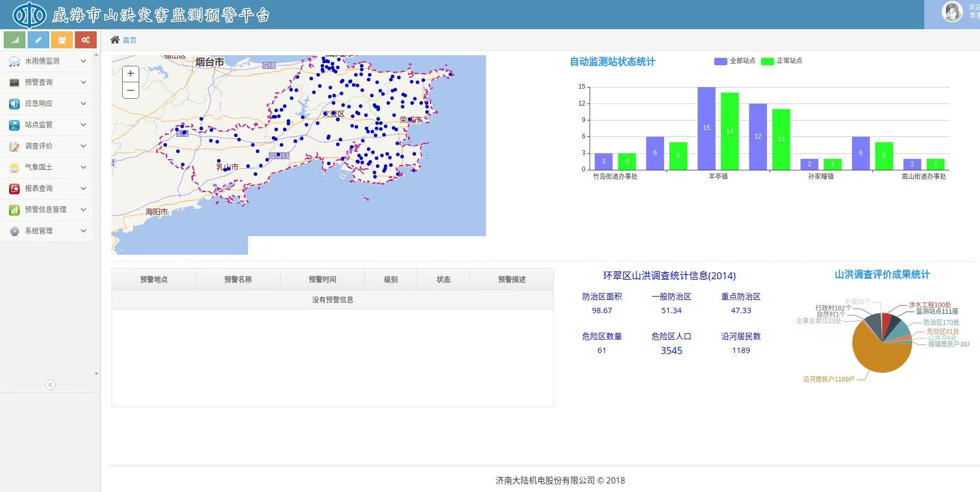
Task: Click the 预警时间 column header
Action: [x=322, y=279]
